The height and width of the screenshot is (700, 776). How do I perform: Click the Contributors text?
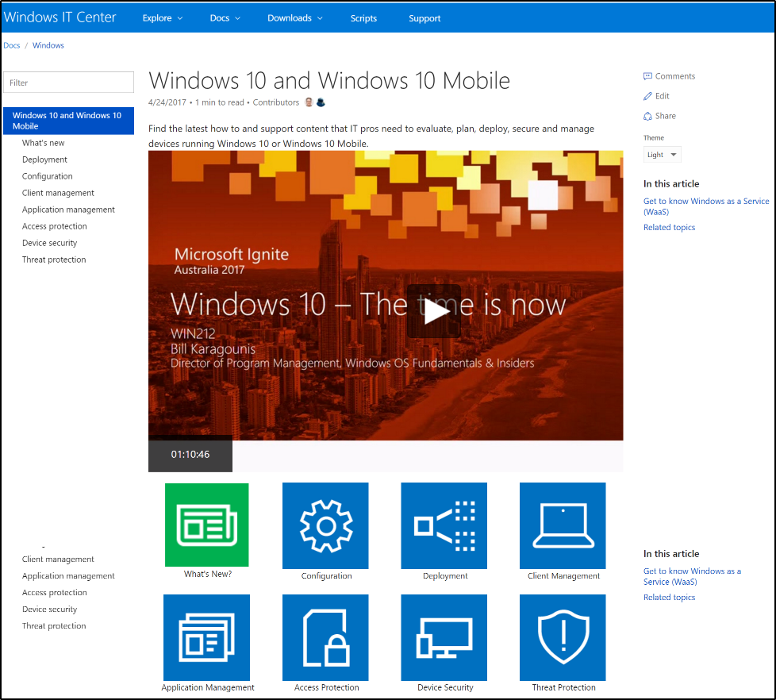276,102
